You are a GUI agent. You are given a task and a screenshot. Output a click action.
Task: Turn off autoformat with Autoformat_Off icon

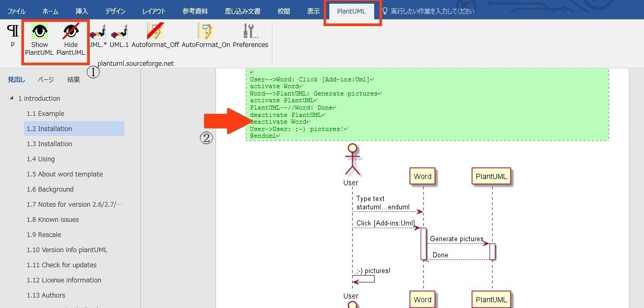click(155, 32)
